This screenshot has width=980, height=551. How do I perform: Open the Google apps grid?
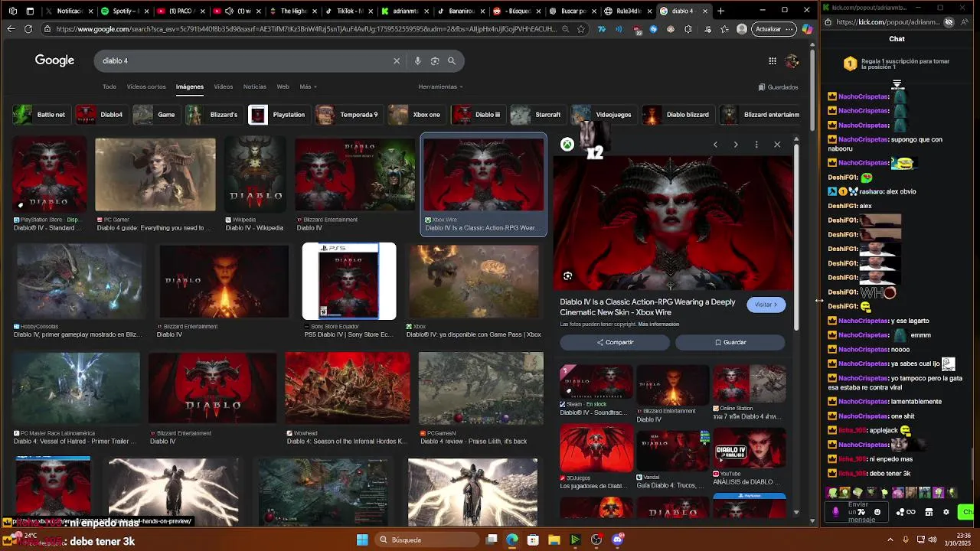click(773, 60)
